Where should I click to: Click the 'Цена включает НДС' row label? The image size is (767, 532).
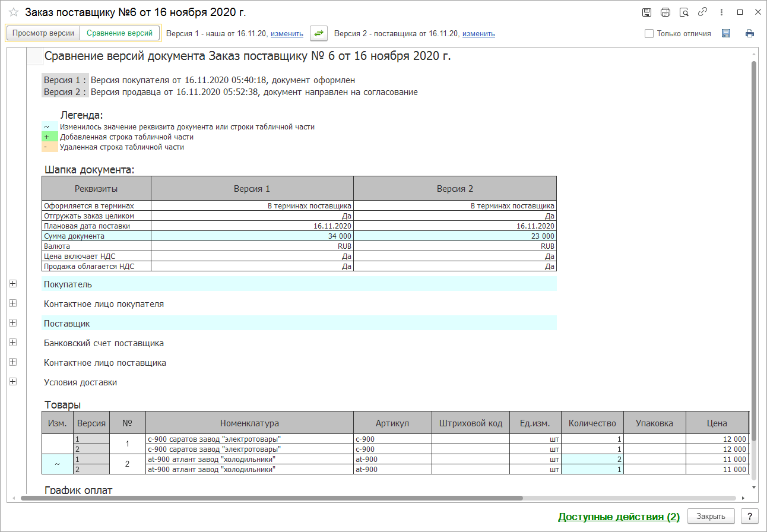coord(96,256)
